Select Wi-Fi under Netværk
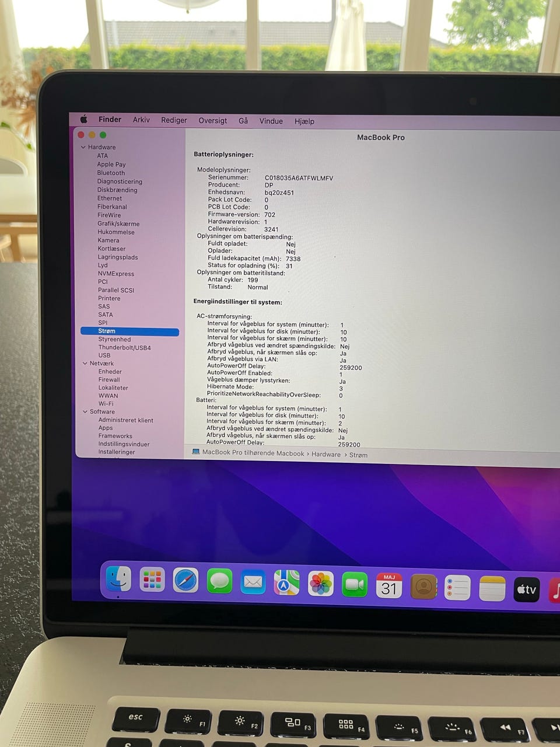This screenshot has height=747, width=560. [x=106, y=403]
